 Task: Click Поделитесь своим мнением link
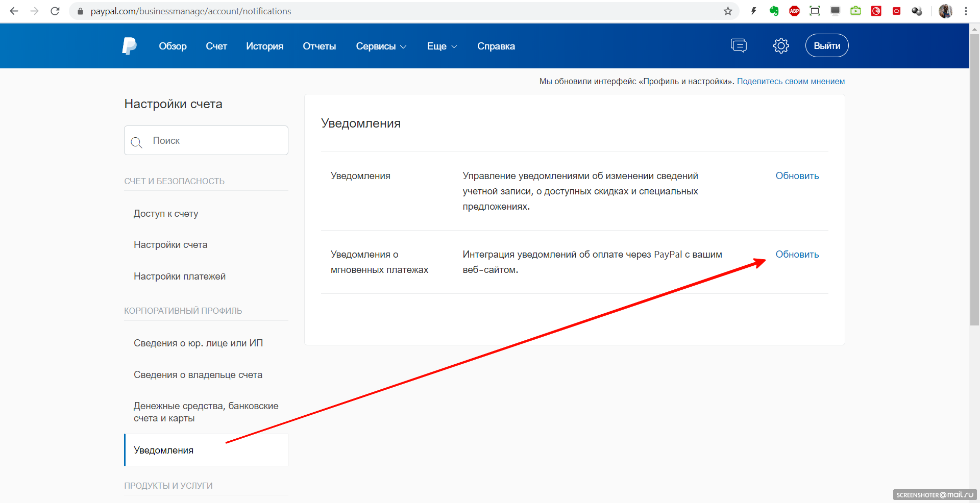791,82
